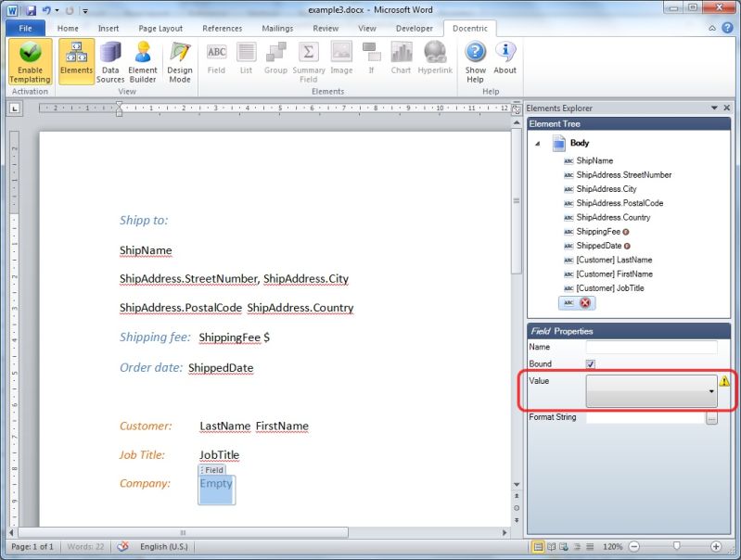Click the Undo icon
The width and height of the screenshot is (741, 560).
coord(46,10)
